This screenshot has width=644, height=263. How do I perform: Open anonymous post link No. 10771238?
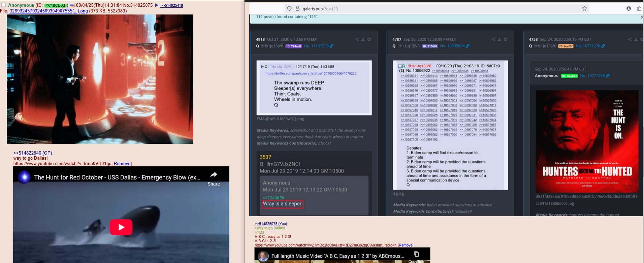(592, 76)
